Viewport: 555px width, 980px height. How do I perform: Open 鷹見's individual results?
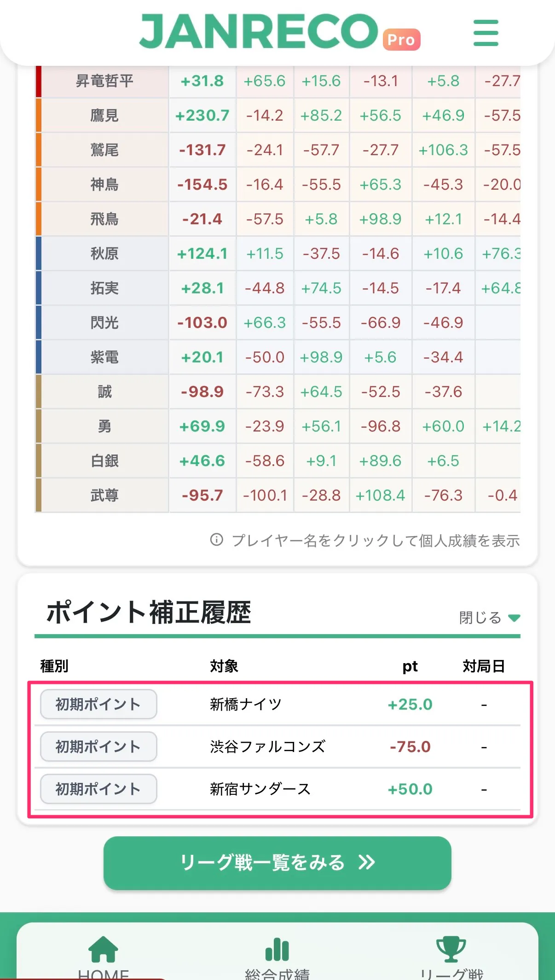(x=104, y=115)
